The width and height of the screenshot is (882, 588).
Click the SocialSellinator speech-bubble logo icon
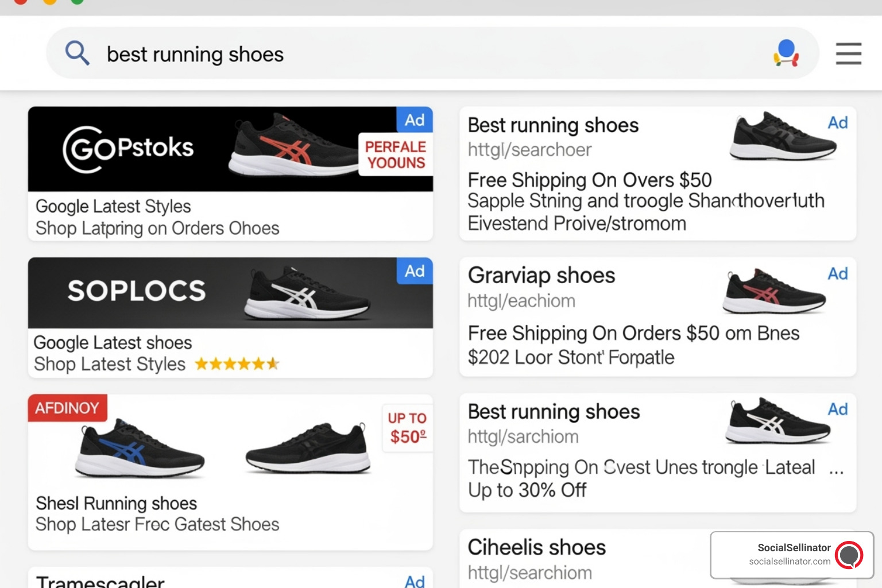[x=849, y=555]
